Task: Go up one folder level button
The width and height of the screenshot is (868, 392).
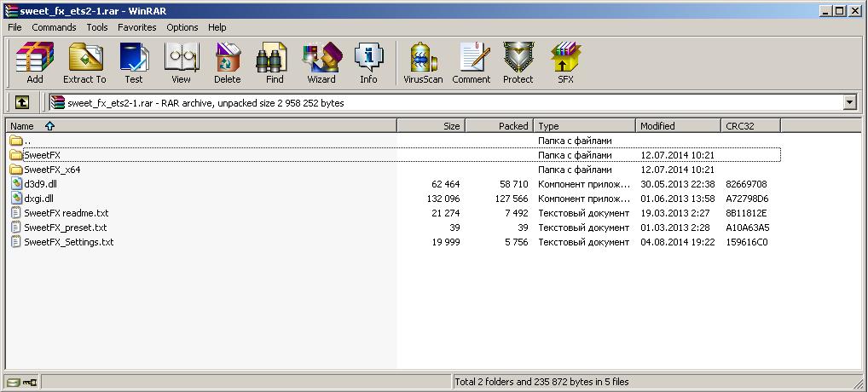Action: click(x=21, y=102)
